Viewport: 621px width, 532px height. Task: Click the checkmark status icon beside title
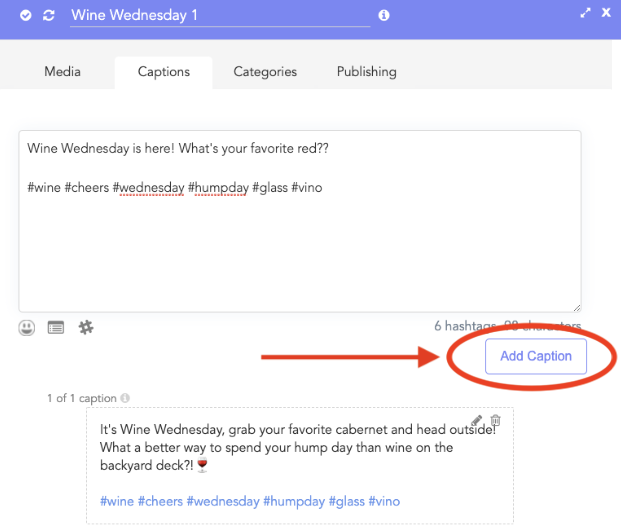(x=26, y=16)
